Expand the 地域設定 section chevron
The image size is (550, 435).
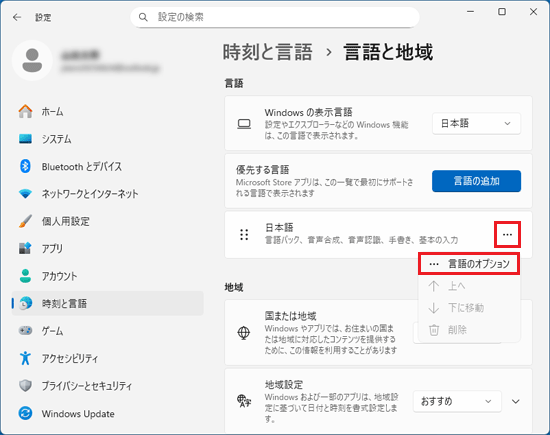515,401
